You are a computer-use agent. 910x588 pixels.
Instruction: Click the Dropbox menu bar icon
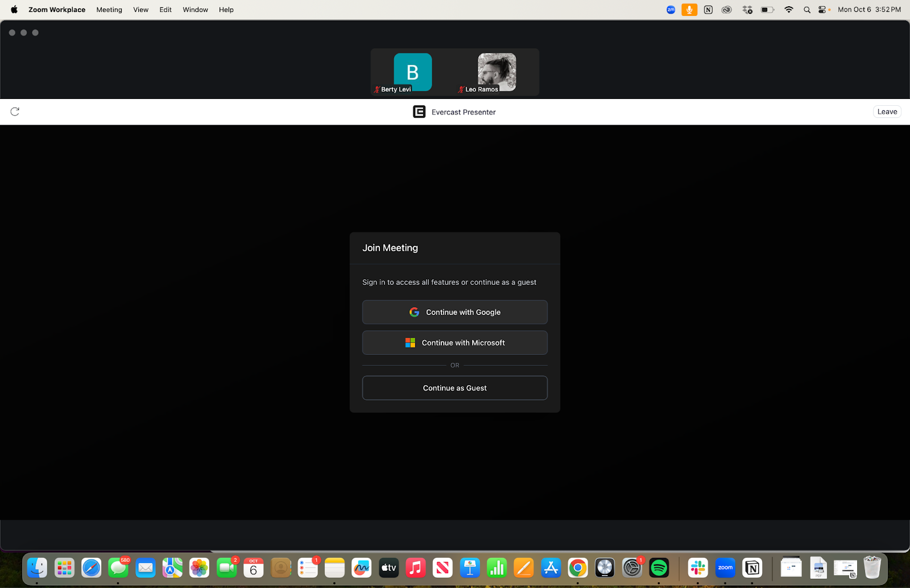coord(747,10)
